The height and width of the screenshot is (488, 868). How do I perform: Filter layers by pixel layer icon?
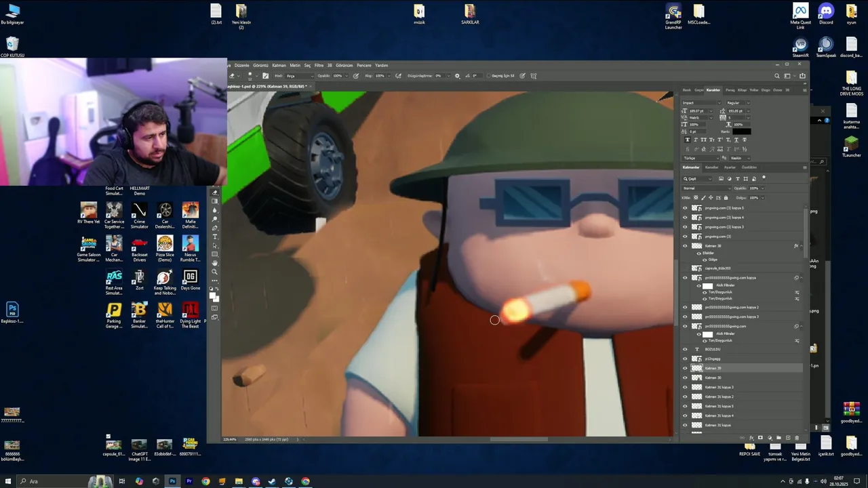coord(721,179)
